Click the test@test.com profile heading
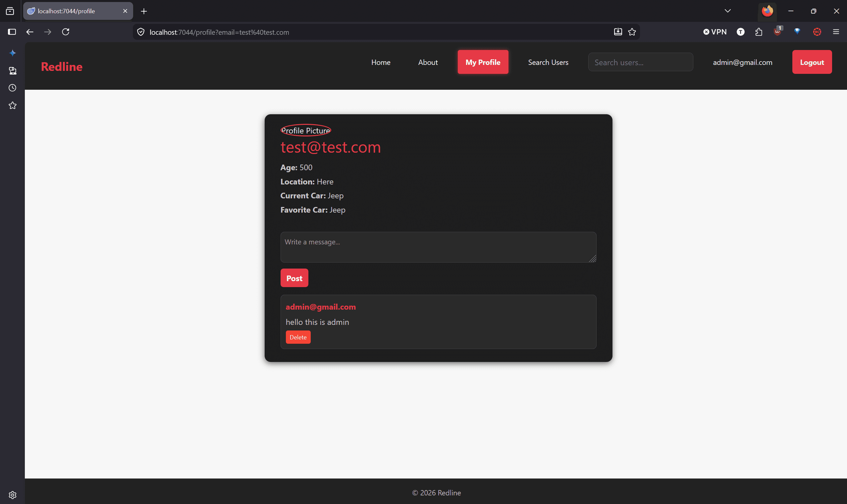847x504 pixels. [330, 147]
